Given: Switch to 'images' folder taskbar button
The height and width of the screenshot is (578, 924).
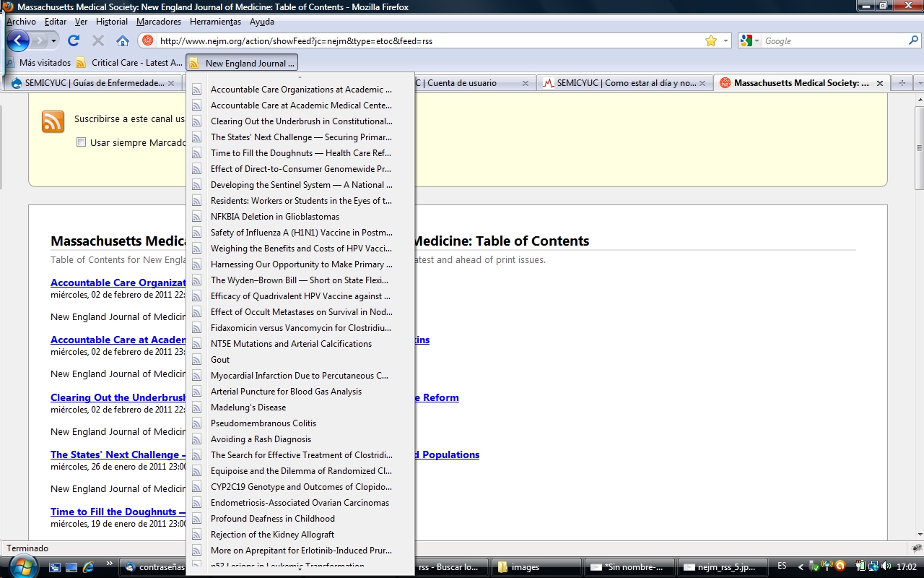Looking at the screenshot, I should point(536,567).
